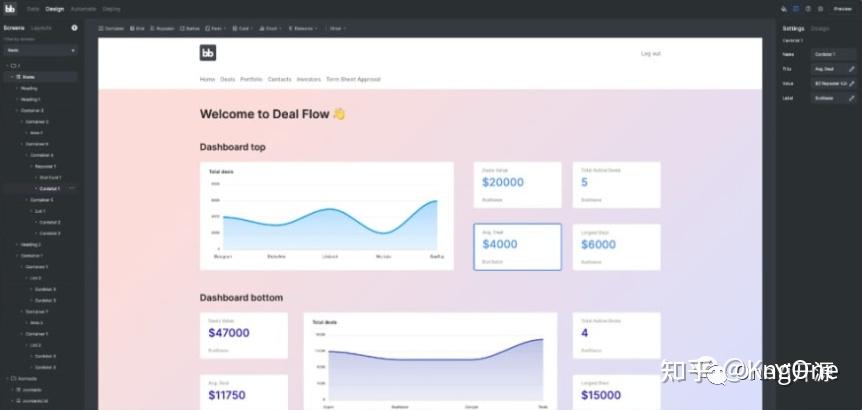Click the Budibase logo in top-left corner
Screen dimensions: 862x410
[10, 9]
